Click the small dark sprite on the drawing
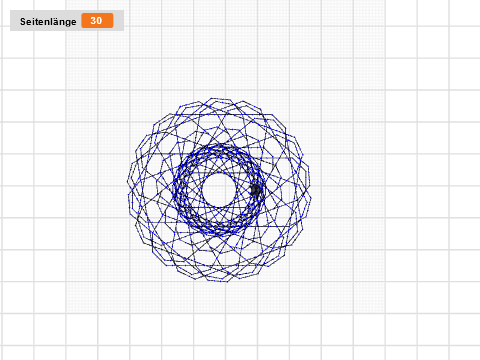This screenshot has width=480, height=360. [x=256, y=190]
